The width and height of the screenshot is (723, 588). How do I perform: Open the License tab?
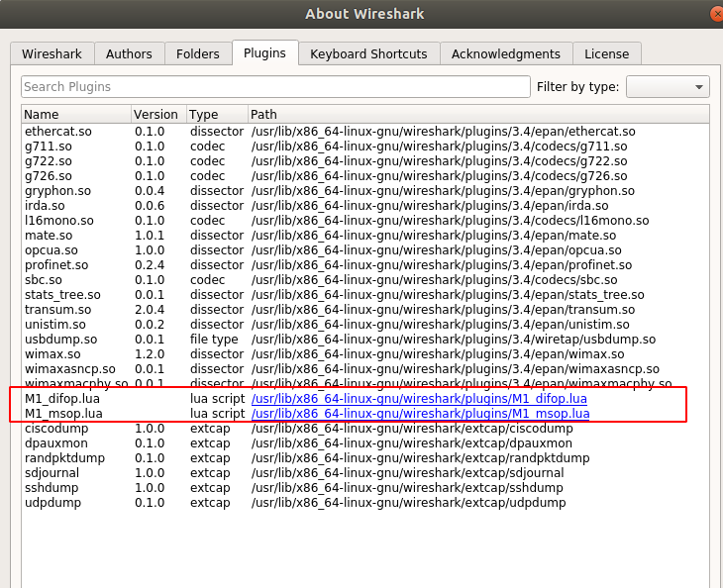607,53
